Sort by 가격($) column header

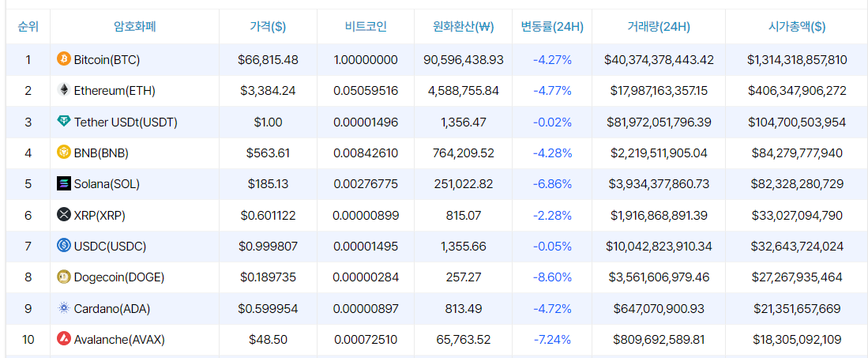[268, 26]
